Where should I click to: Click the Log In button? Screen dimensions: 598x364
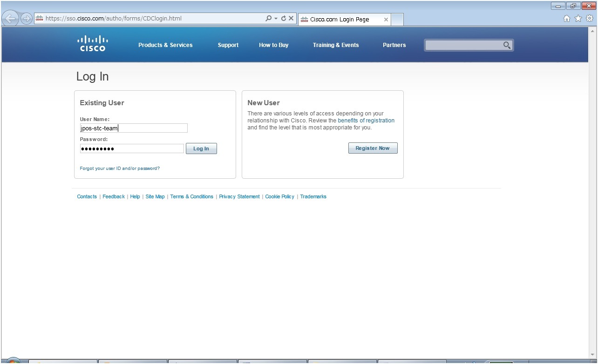click(x=201, y=148)
